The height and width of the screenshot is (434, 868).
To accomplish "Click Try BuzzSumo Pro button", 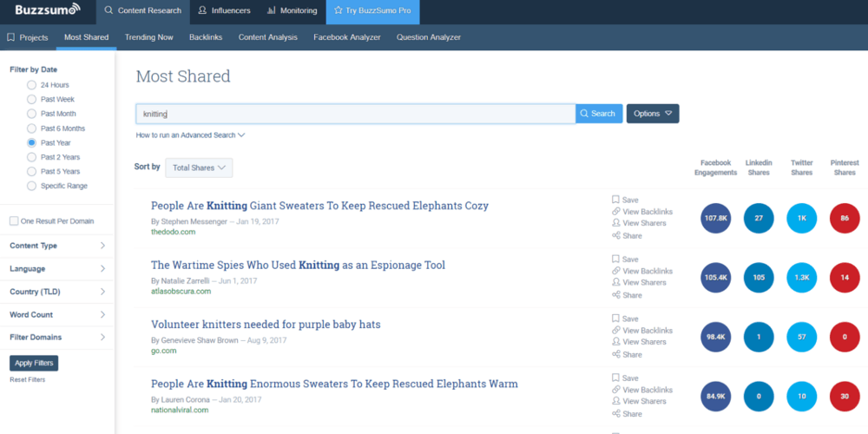I will coord(372,10).
